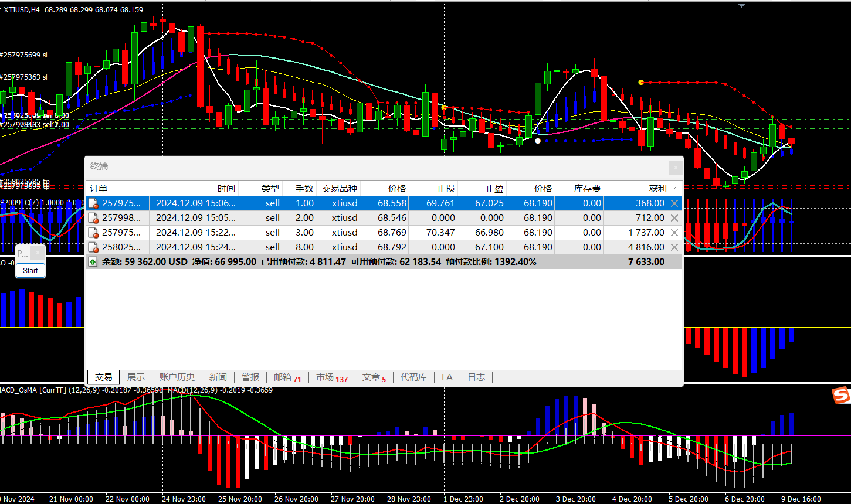Sort by the 库存费 column header
Viewport: 851px width, 504px height.
coord(579,188)
